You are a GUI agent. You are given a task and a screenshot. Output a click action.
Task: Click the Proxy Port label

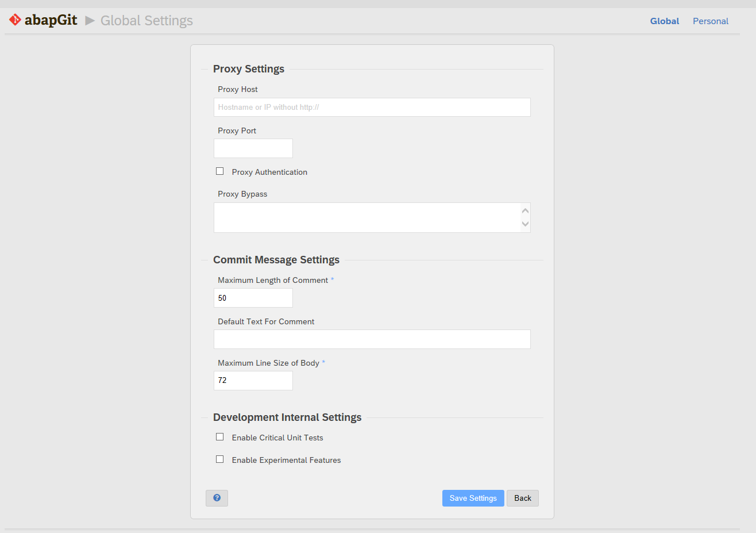pyautogui.click(x=237, y=131)
